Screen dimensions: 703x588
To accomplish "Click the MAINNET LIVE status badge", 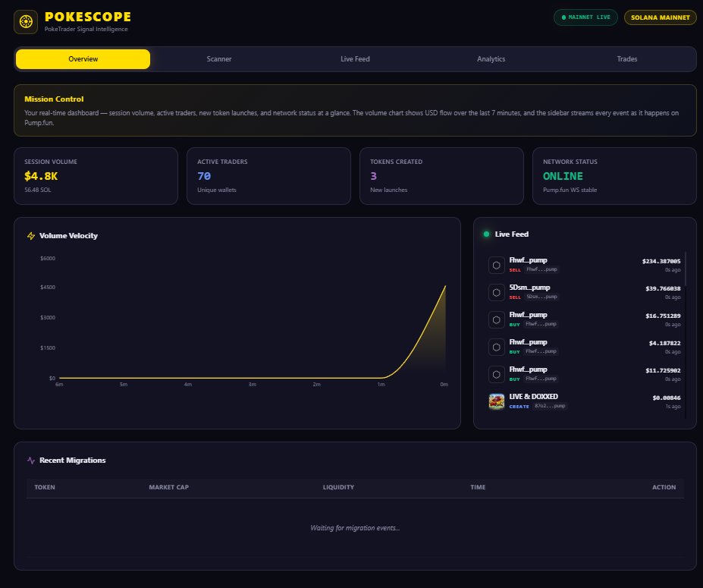I will click(585, 17).
